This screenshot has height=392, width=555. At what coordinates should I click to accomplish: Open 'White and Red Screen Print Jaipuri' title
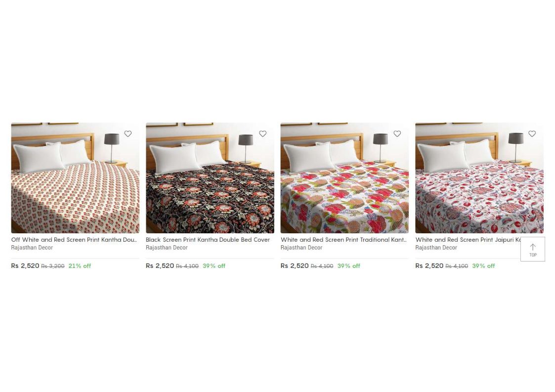468,240
